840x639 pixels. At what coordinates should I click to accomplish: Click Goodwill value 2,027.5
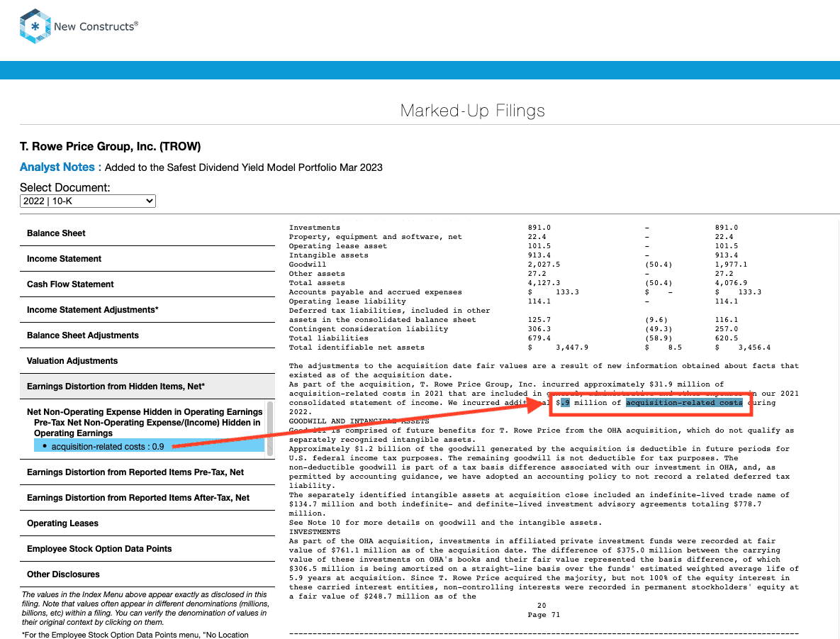point(544,265)
